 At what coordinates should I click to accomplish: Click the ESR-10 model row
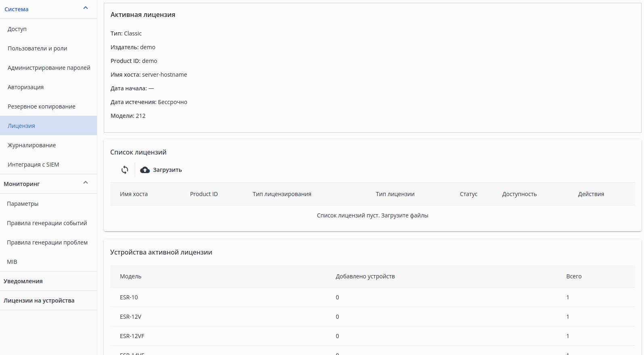(129, 297)
